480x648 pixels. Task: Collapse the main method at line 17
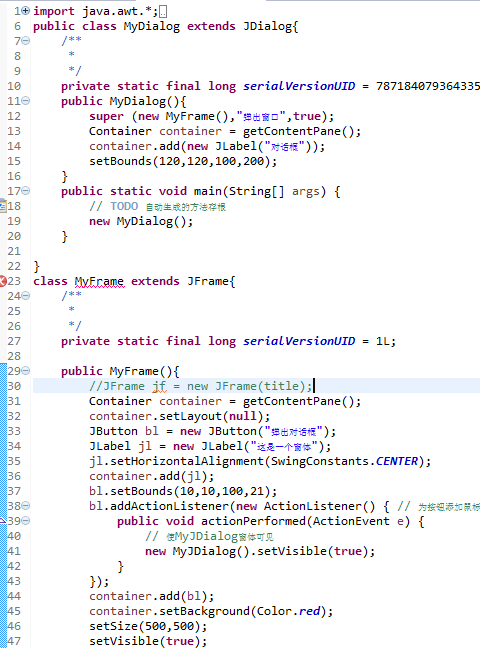tap(26, 191)
